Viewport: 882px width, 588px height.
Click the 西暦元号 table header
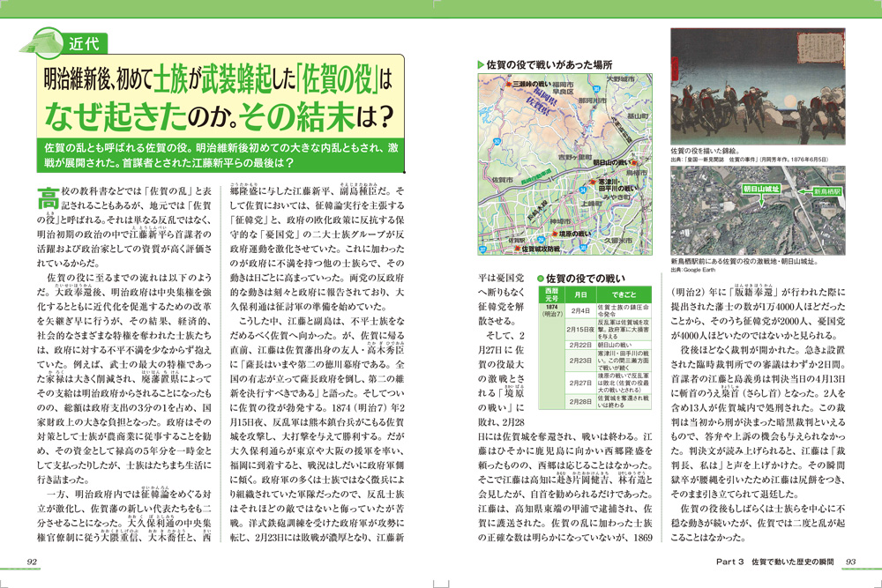click(552, 294)
